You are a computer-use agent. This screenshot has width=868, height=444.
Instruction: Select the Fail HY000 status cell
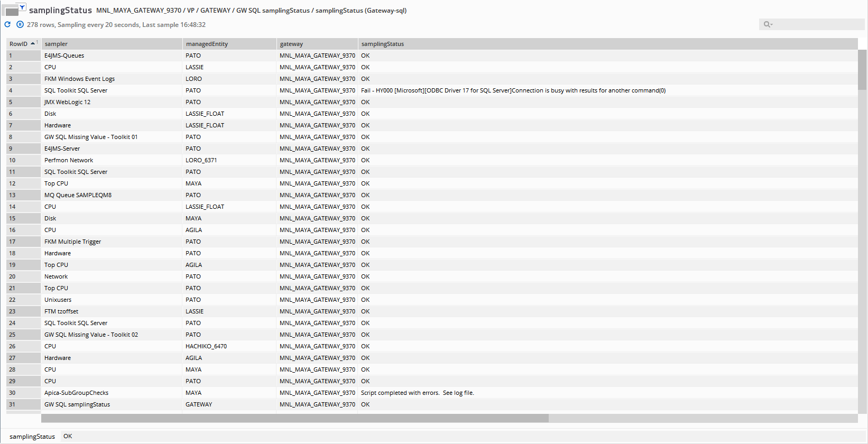coord(513,90)
